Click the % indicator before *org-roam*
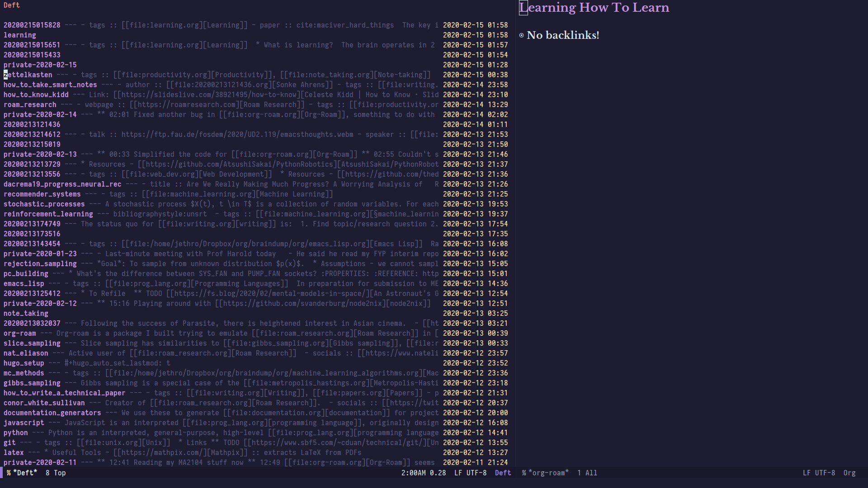 click(524, 473)
